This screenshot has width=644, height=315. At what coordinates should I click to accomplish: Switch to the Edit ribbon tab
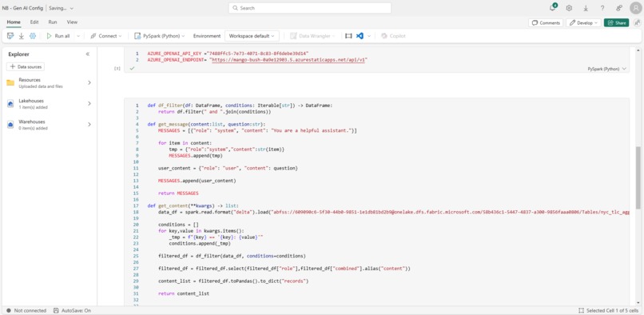[x=34, y=22]
